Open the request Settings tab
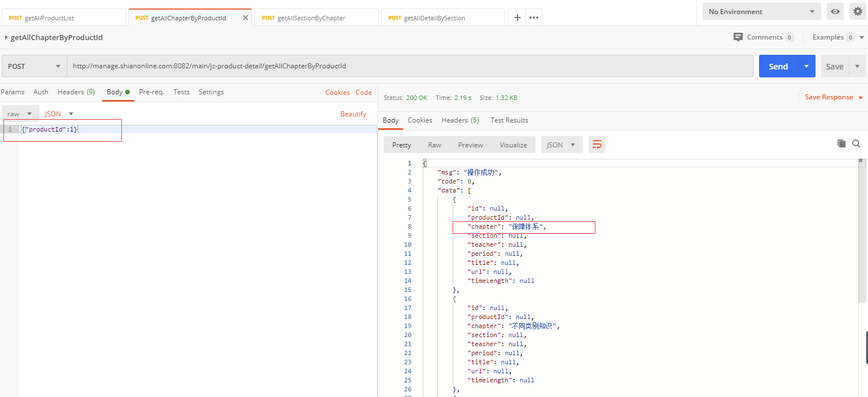The image size is (868, 397). pyautogui.click(x=211, y=92)
